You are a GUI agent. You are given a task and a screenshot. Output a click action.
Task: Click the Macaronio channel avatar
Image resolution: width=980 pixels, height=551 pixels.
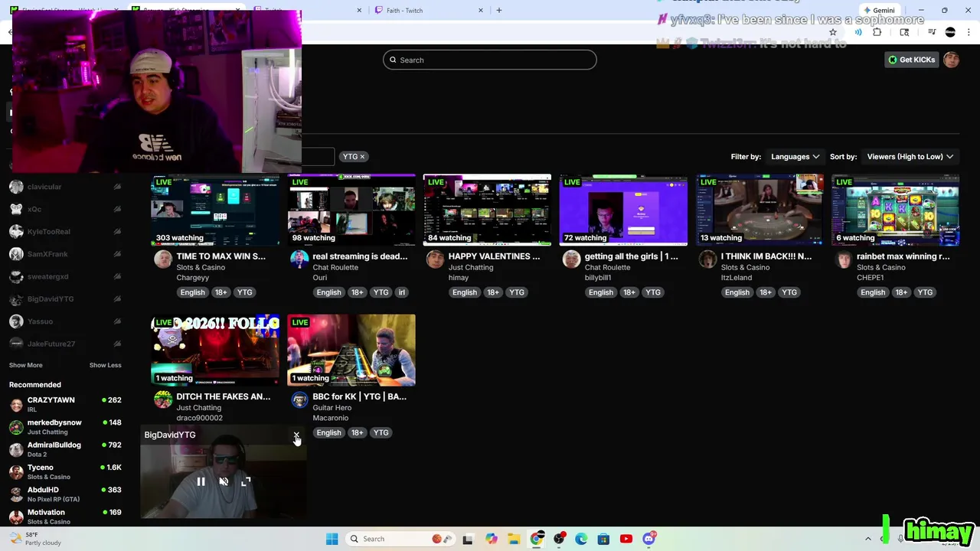(x=299, y=399)
